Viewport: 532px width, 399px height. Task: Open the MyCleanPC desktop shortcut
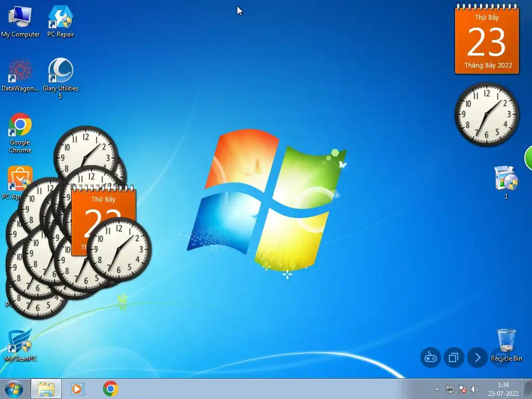(20, 345)
